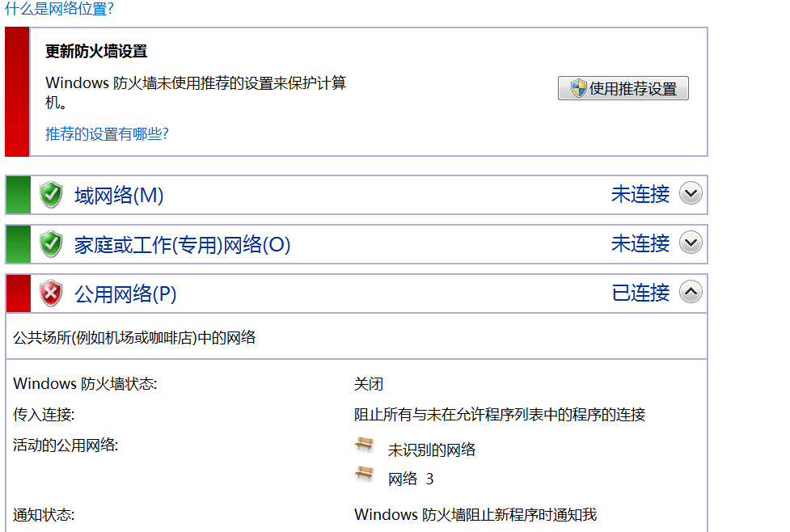The height and width of the screenshot is (532, 790).
Task: Click the 未识别的网络 entry
Action: tap(432, 450)
